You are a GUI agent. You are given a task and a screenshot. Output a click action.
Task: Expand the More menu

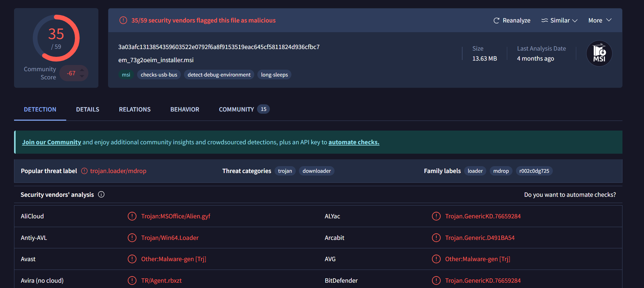click(x=599, y=20)
